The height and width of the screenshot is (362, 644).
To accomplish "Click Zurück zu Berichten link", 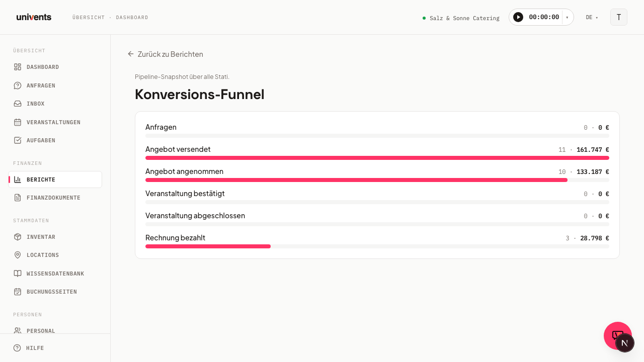I will 166,54.
